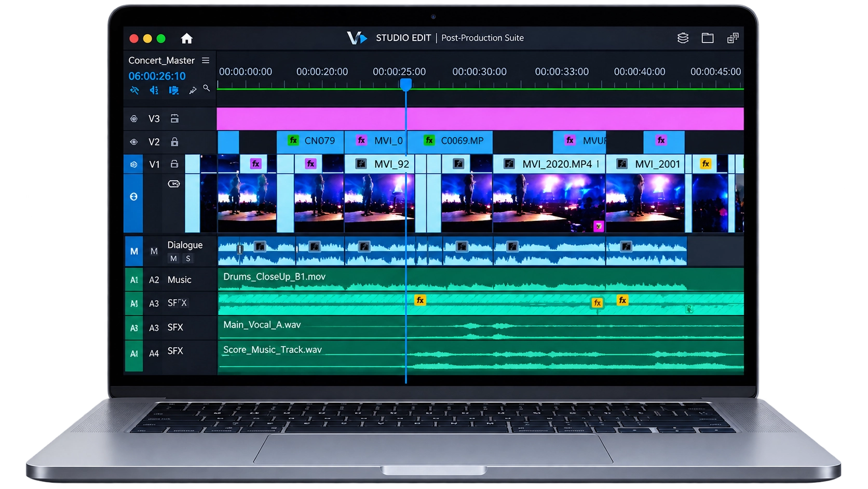Open the stacked layers icon in title bar
The width and height of the screenshot is (868, 489).
683,38
